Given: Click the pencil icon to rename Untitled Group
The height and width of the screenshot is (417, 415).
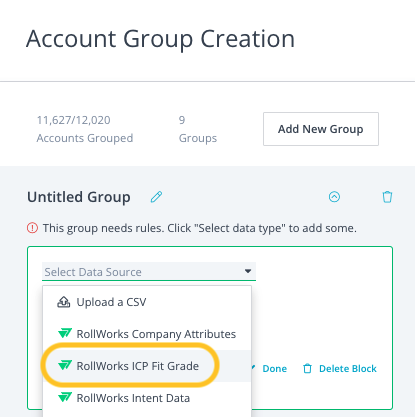Looking at the screenshot, I should [x=156, y=197].
